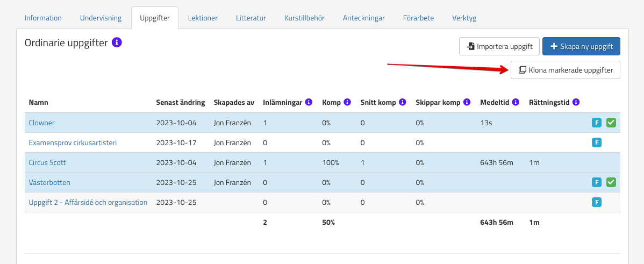
Task: Select the Circus Scott table row
Action: pyautogui.click(x=323, y=162)
